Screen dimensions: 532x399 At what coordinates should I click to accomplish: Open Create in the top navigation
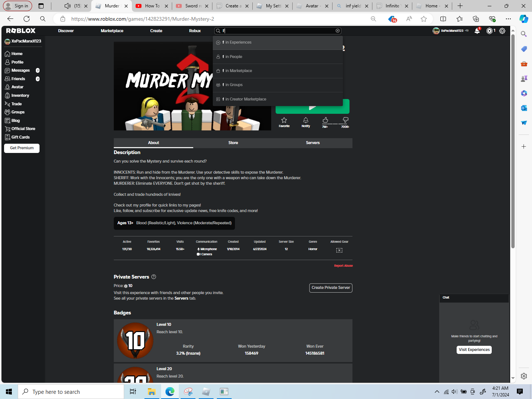point(156,31)
